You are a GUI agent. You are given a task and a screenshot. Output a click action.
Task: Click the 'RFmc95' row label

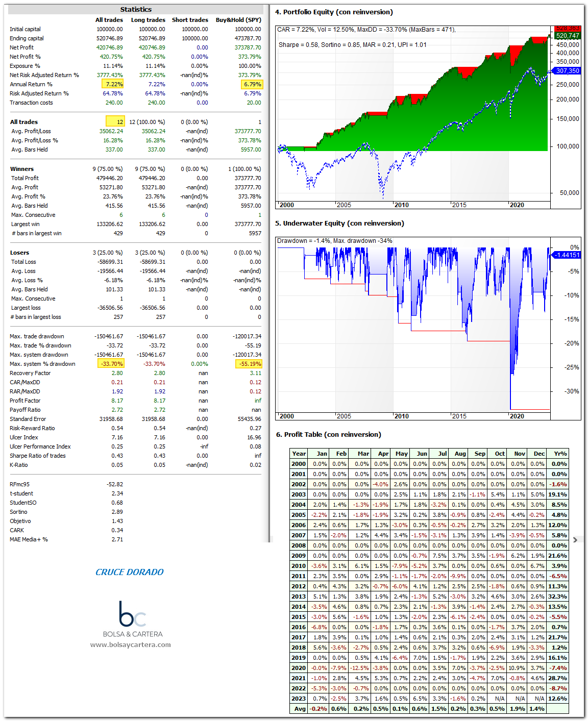(x=19, y=484)
